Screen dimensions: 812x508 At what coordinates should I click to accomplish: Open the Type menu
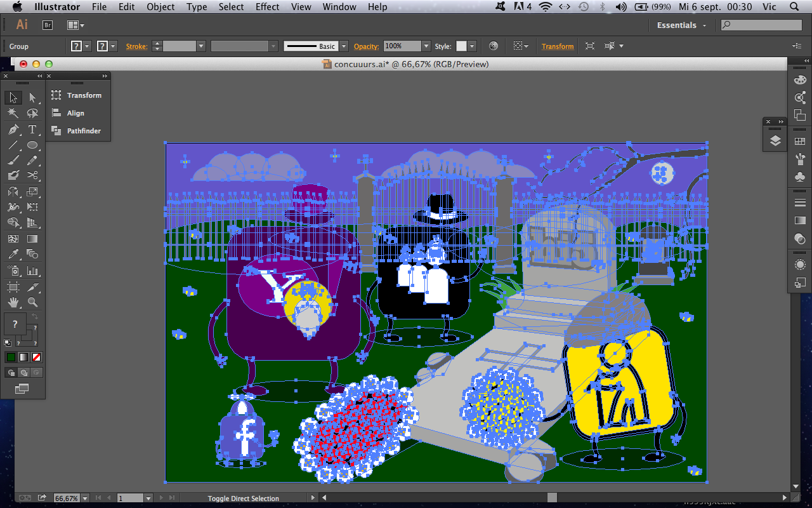(197, 7)
